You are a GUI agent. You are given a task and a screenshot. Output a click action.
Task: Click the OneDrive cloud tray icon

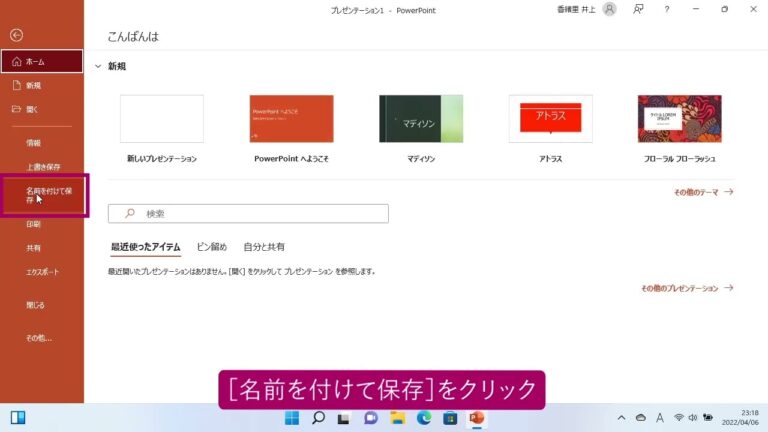pos(641,418)
